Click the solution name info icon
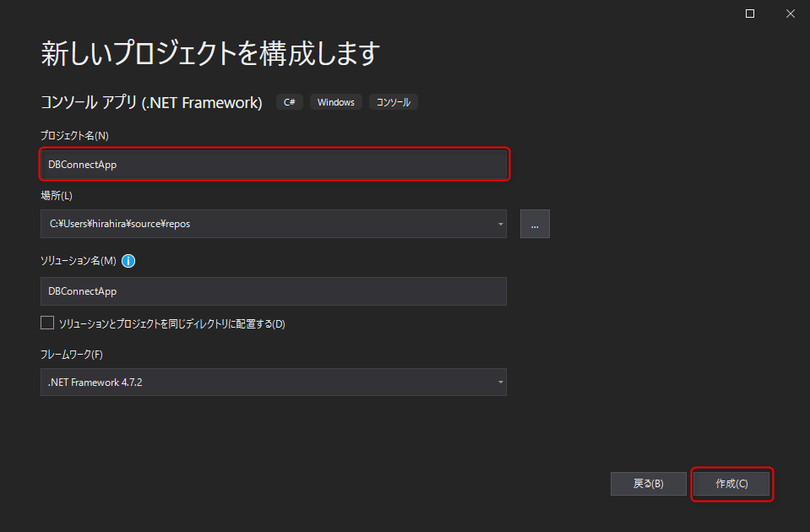Viewport: 810px width, 532px height. point(128,261)
